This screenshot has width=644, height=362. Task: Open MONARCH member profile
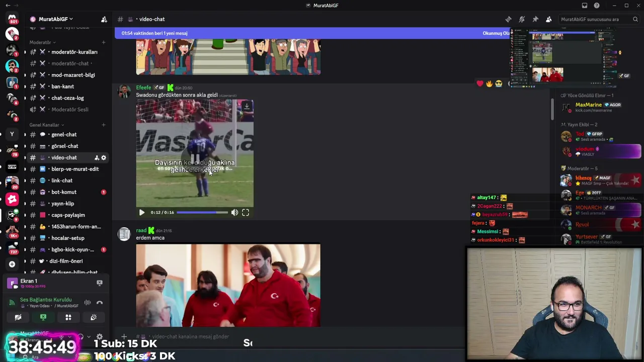(x=601, y=210)
